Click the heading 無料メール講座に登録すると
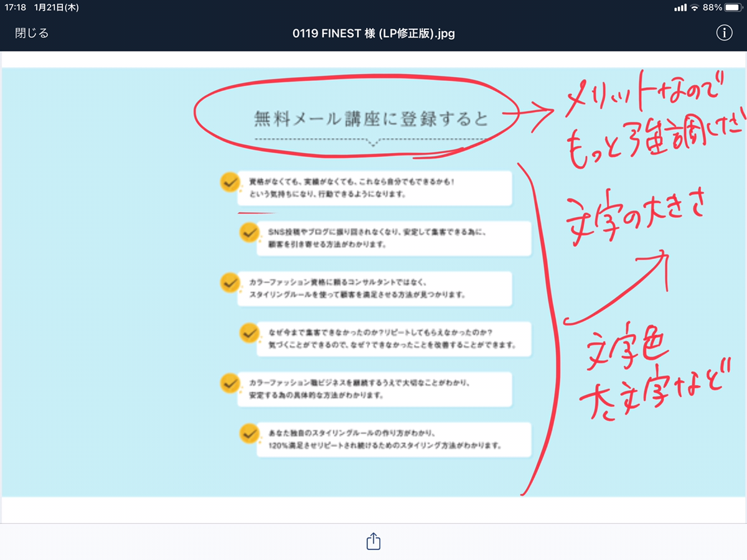This screenshot has width=747, height=560. click(372, 118)
